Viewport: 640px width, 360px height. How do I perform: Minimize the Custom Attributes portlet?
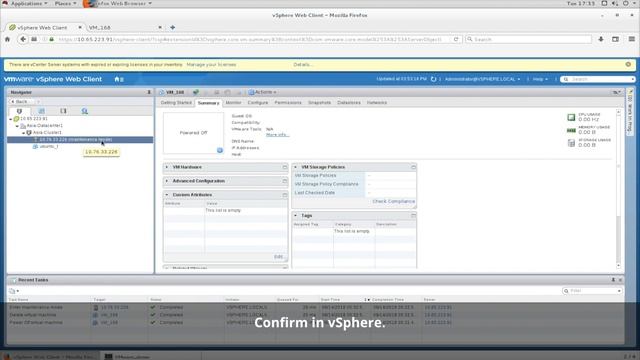[x=284, y=195]
